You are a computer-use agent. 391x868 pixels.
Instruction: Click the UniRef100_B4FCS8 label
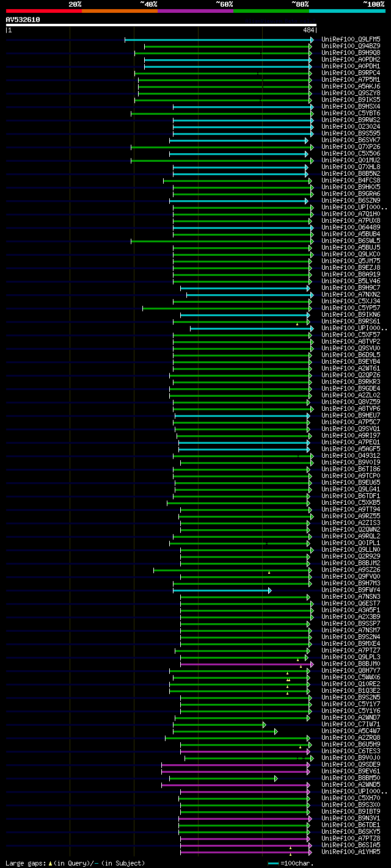tap(351, 181)
